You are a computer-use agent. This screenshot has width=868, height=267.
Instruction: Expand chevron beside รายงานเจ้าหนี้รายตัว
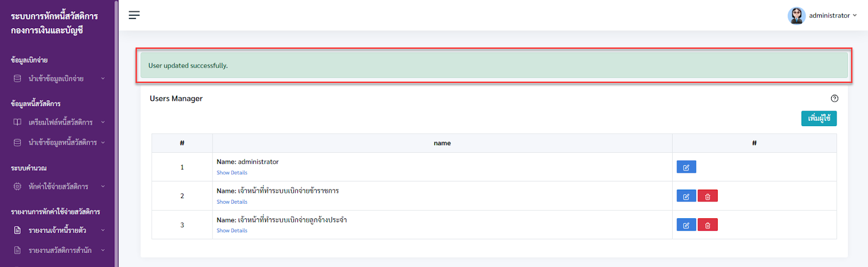103,230
